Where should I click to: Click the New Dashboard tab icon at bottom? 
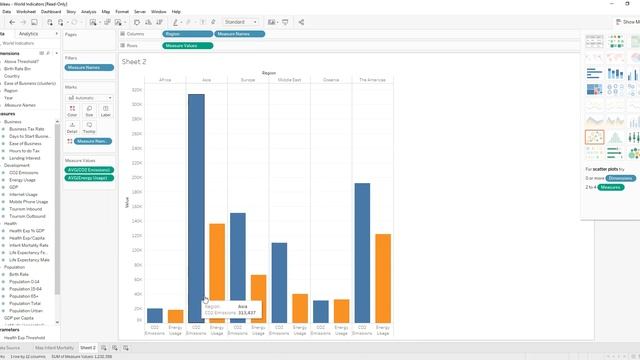click(x=115, y=348)
